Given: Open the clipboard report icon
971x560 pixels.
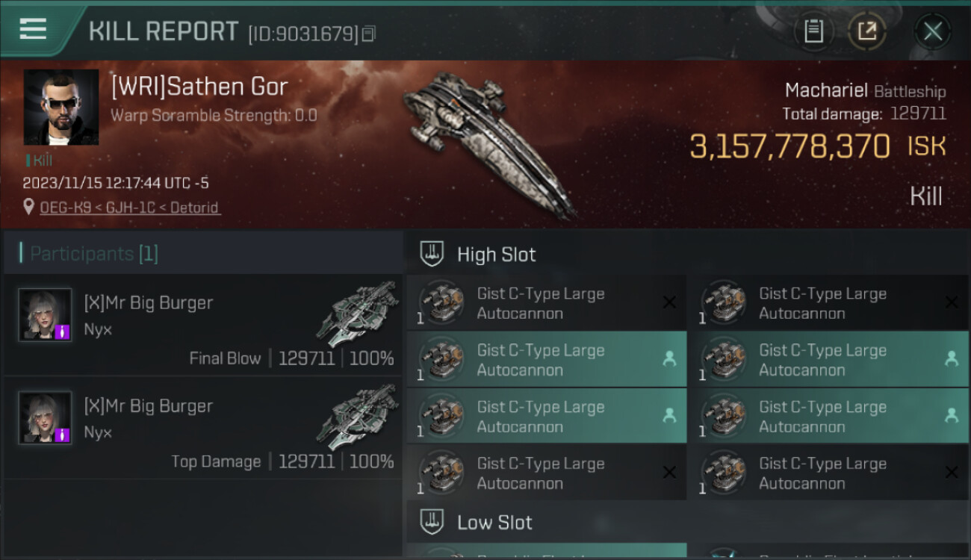Looking at the screenshot, I should point(813,31).
